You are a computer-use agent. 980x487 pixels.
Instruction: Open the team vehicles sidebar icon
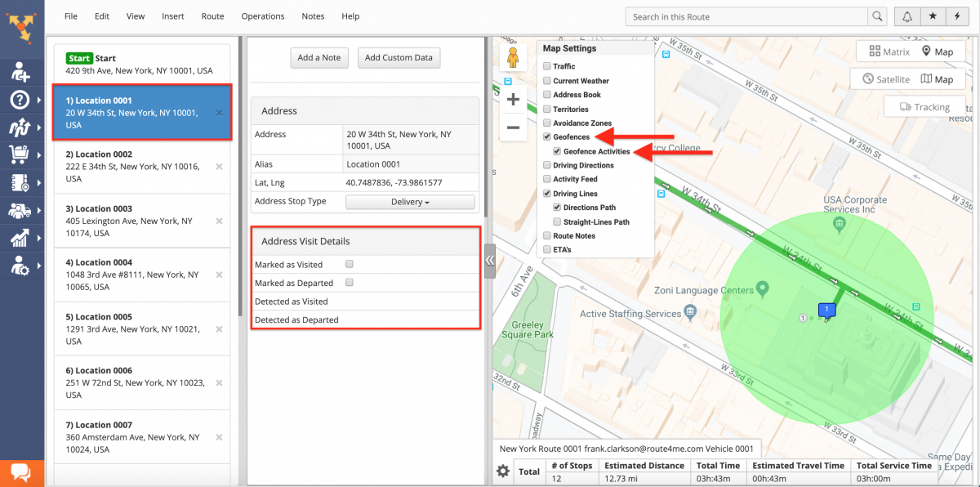[x=20, y=210]
